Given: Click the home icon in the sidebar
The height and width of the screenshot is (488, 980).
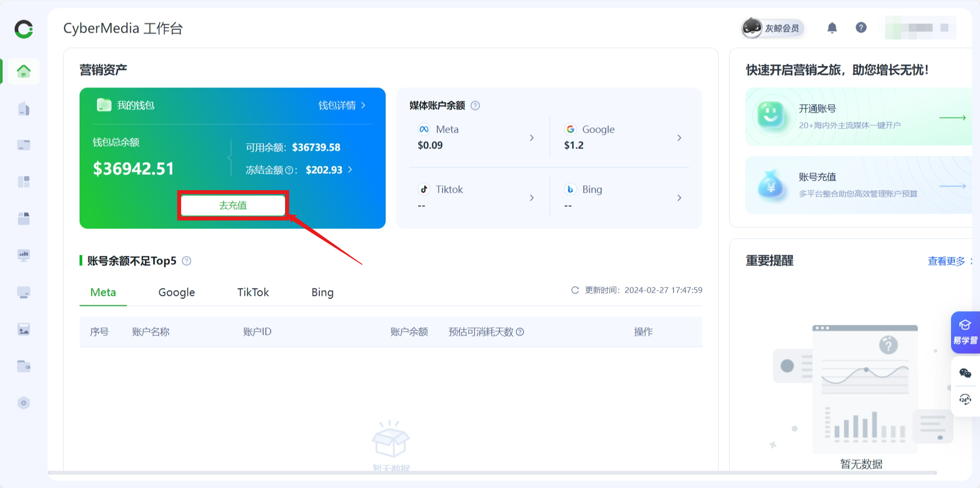Looking at the screenshot, I should pyautogui.click(x=24, y=71).
